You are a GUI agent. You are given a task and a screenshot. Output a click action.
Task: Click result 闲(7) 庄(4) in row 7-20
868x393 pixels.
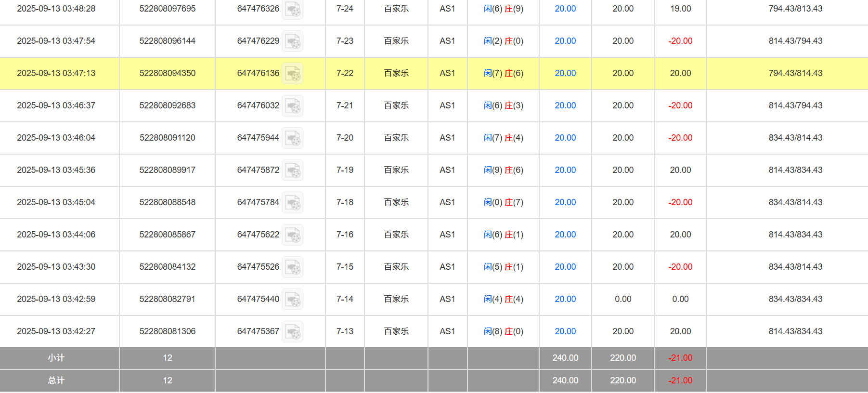coord(504,138)
